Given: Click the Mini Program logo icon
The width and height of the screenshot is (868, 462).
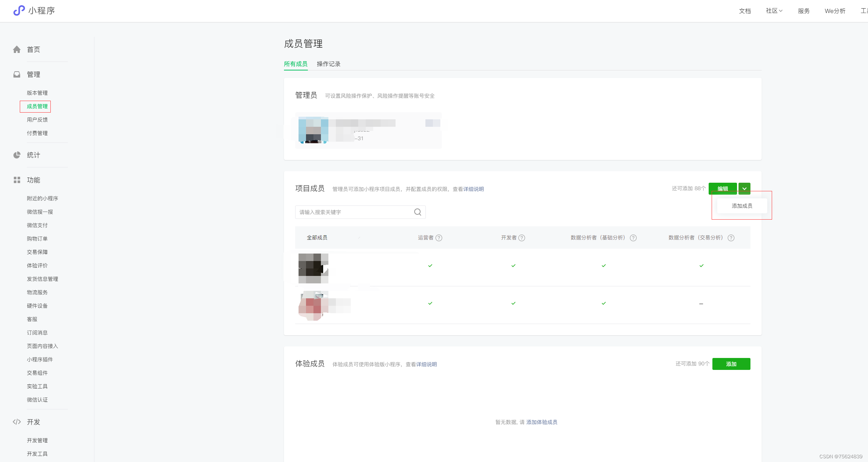Looking at the screenshot, I should pos(19,10).
